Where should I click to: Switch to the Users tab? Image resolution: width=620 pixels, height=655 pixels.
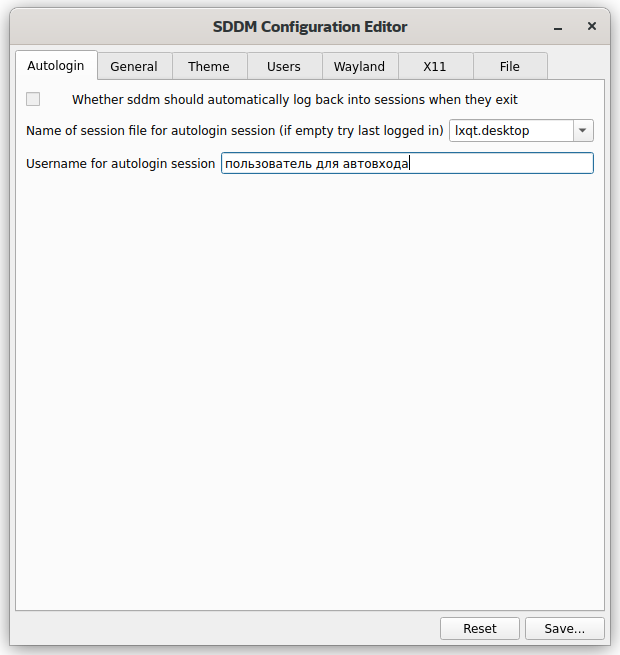coord(284,66)
